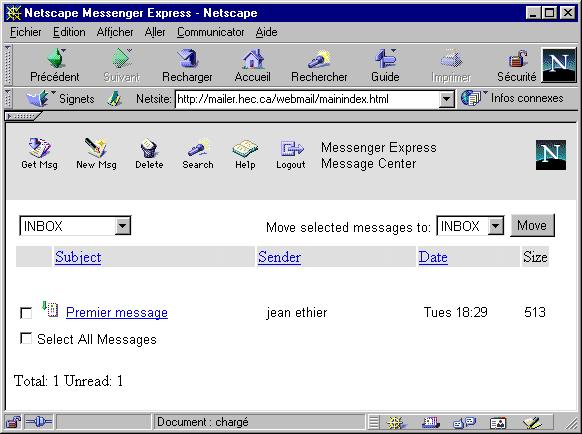Viewport: 582px width, 434px height.
Task: Open the Afficher menu
Action: [115, 32]
